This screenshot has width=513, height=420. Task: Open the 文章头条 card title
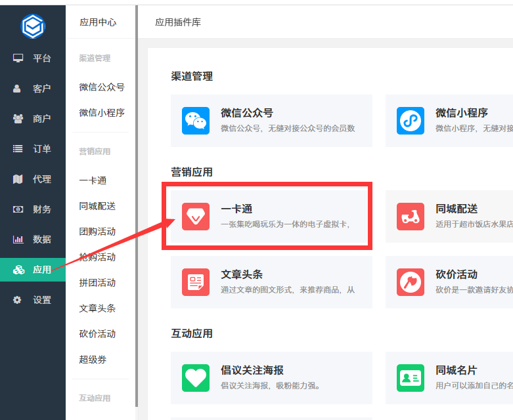242,274
